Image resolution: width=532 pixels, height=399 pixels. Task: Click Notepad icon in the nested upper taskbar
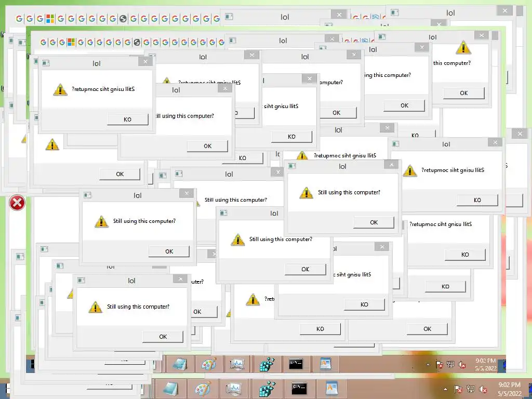(x=180, y=365)
